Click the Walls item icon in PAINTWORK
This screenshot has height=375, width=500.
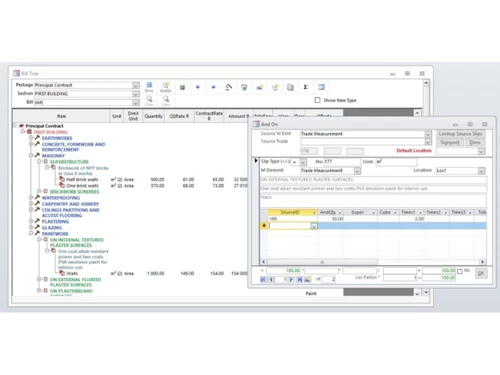[x=62, y=273]
